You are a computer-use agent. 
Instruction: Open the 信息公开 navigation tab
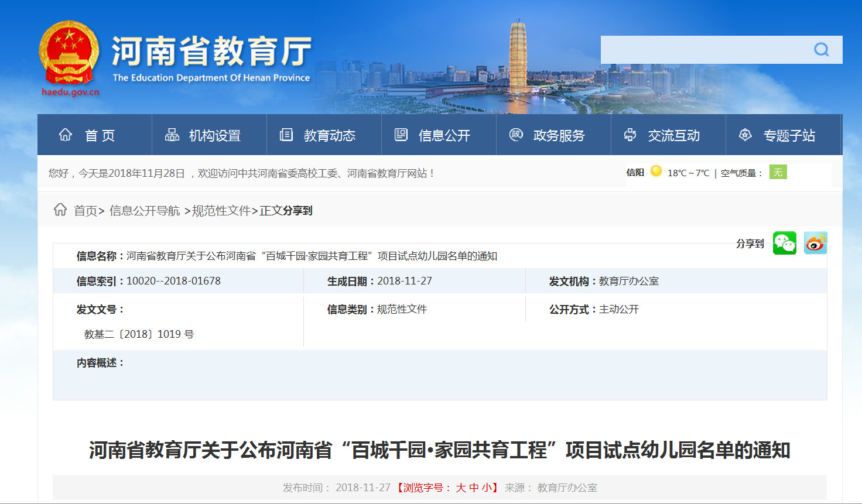point(444,136)
